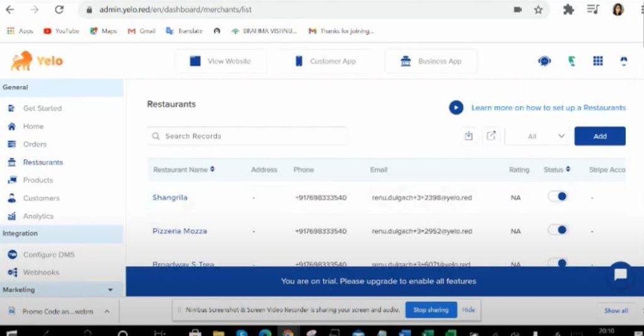This screenshot has height=336, width=644.
Task: Open Orders in the sidebar
Action: [x=35, y=144]
